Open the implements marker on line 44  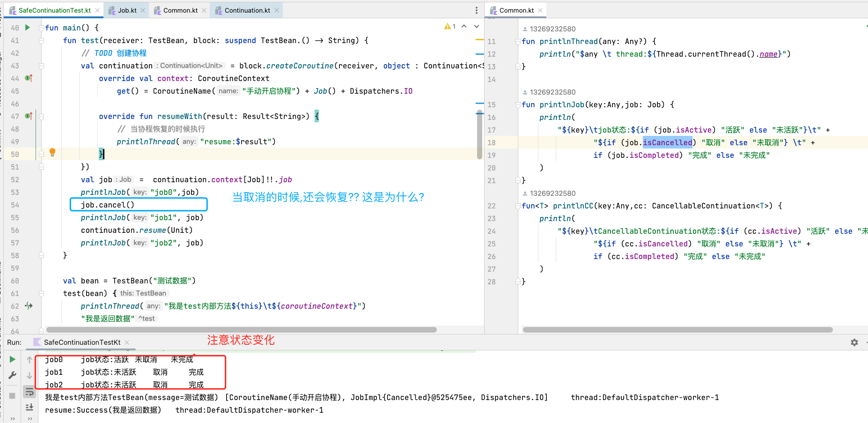(x=29, y=78)
